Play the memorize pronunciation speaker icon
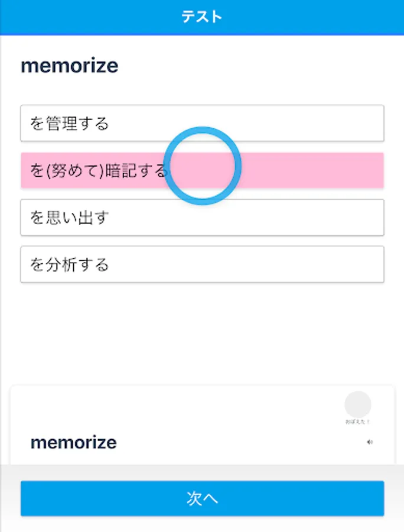 coord(370,442)
